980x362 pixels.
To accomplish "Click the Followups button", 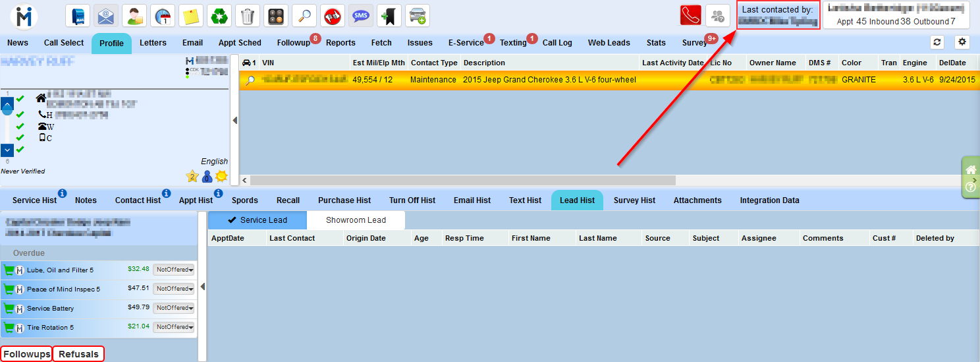I will click(27, 354).
